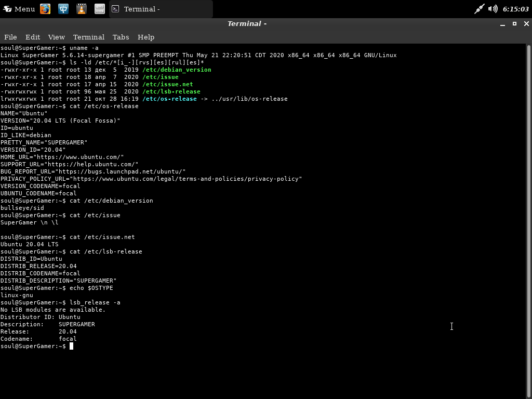532x399 pixels.
Task: Click the 'Ubuntu 20.04 LTS' output line
Action: point(30,244)
